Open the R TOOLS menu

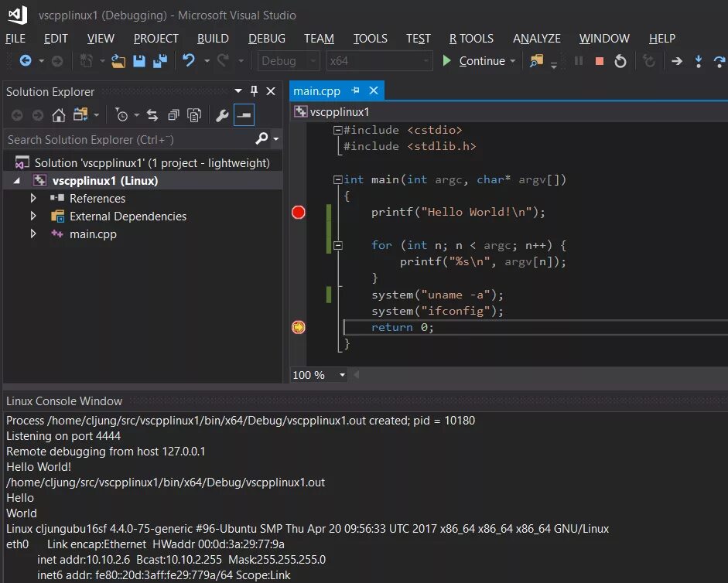coord(471,39)
